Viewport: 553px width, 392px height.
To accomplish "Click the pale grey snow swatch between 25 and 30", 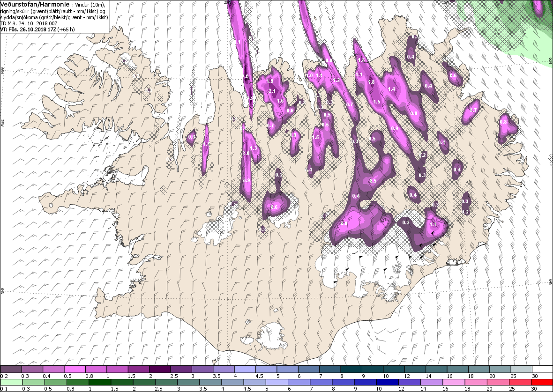I will pyautogui.click(x=521, y=369).
